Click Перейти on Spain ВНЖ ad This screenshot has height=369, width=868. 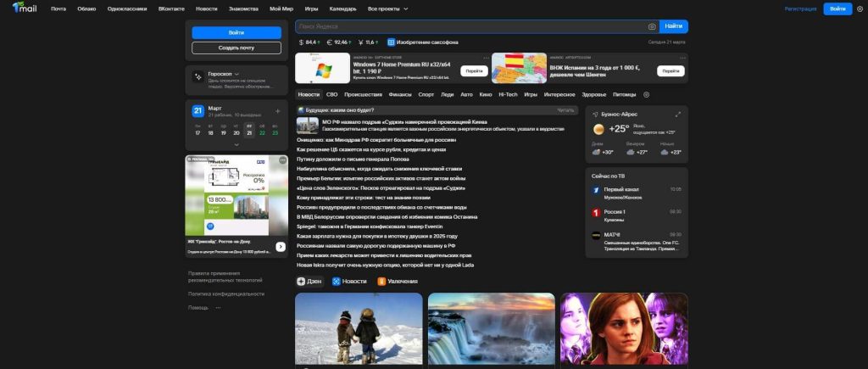(x=670, y=71)
